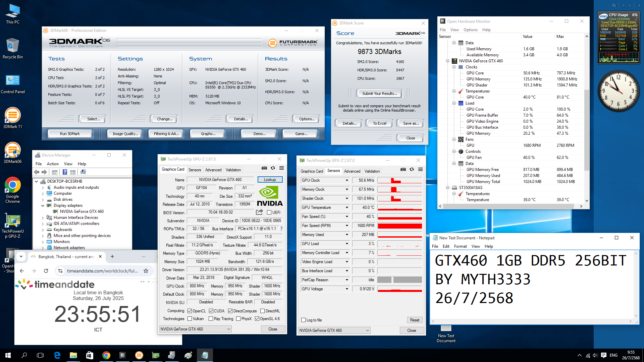Click Reset button in GPU-Z Sensors
The image size is (644, 362).
click(415, 320)
